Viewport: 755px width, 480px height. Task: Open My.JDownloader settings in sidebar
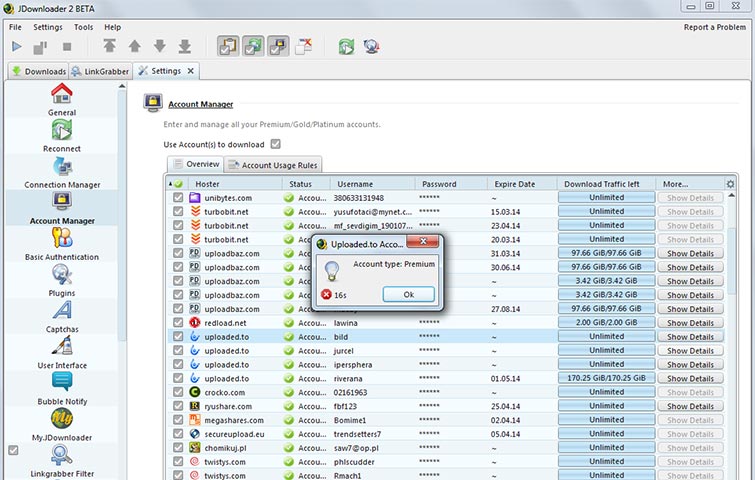pyautogui.click(x=62, y=425)
